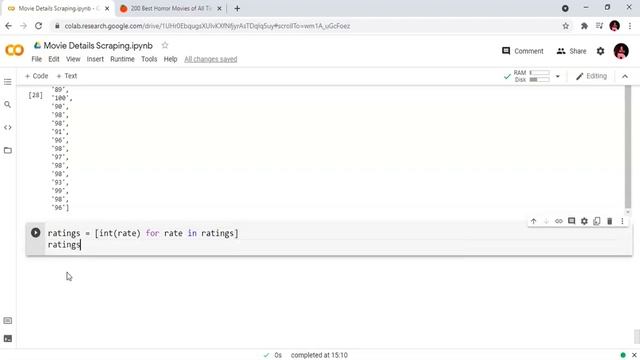The height and width of the screenshot is (360, 640).
Task: Add a new Code cell
Action: (x=36, y=76)
